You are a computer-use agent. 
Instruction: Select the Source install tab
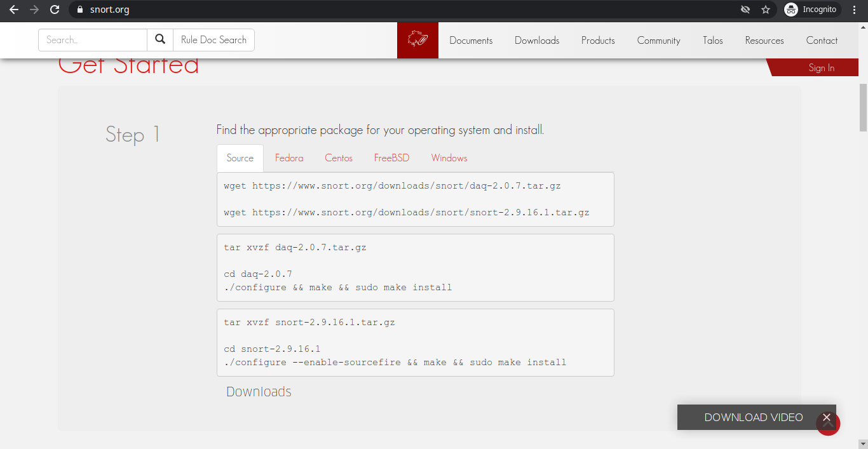[240, 158]
